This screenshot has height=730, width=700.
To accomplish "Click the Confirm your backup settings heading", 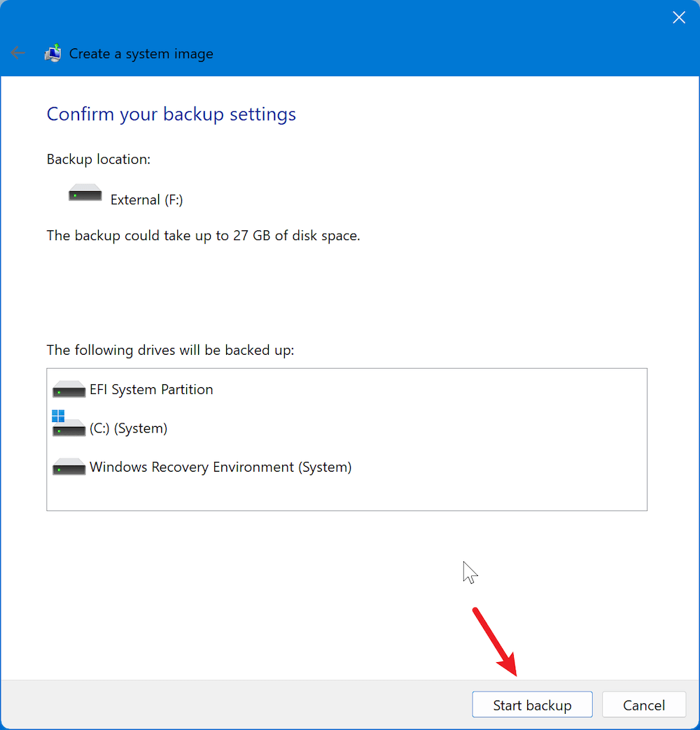I will pyautogui.click(x=171, y=114).
